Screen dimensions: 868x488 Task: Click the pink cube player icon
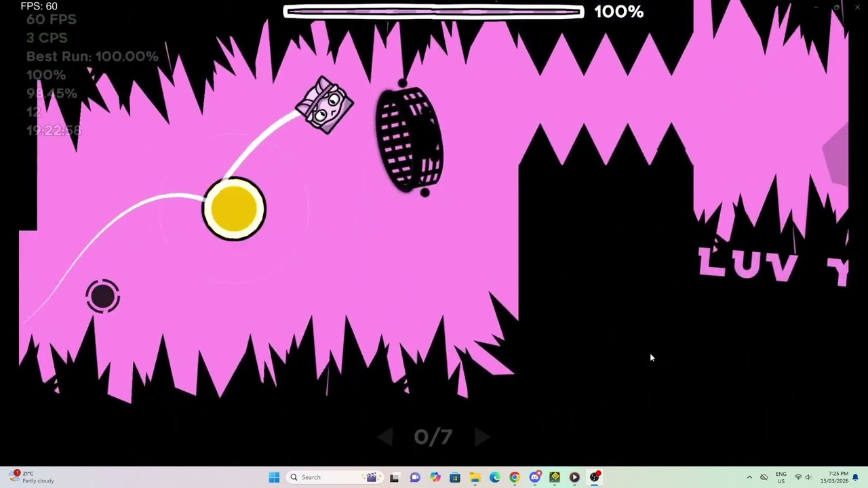click(x=325, y=105)
